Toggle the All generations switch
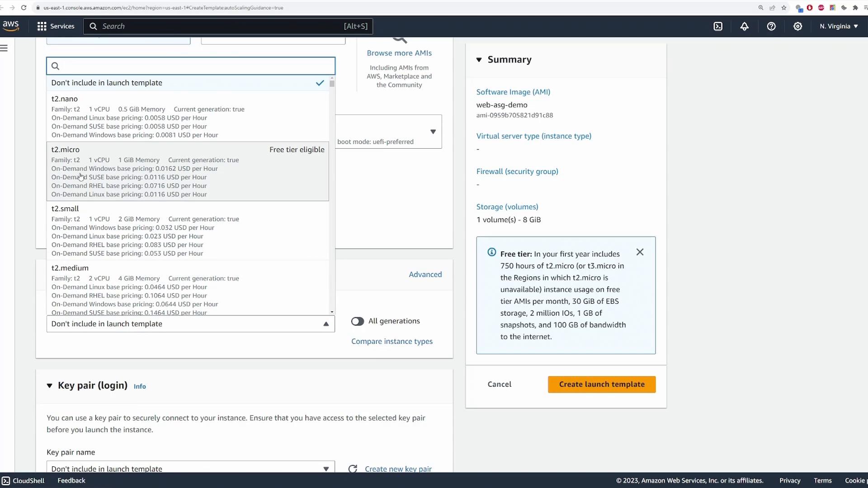868x488 pixels. [357, 321]
